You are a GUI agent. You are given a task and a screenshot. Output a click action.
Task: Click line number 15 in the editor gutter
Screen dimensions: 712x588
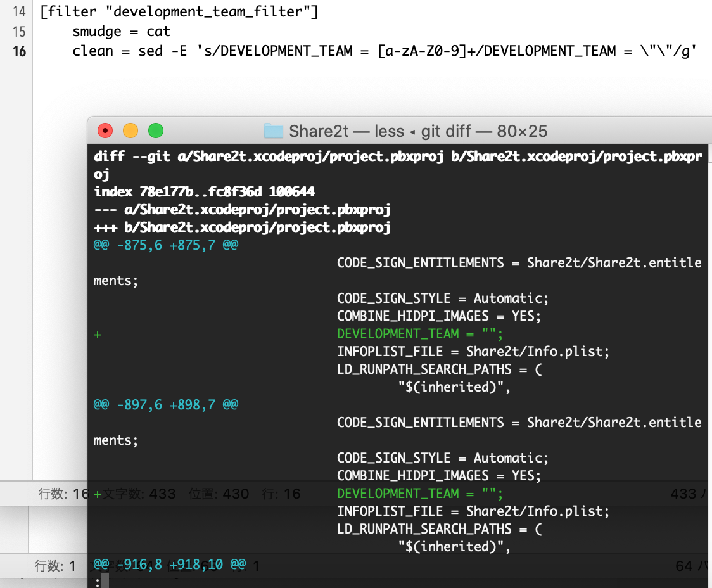click(19, 31)
